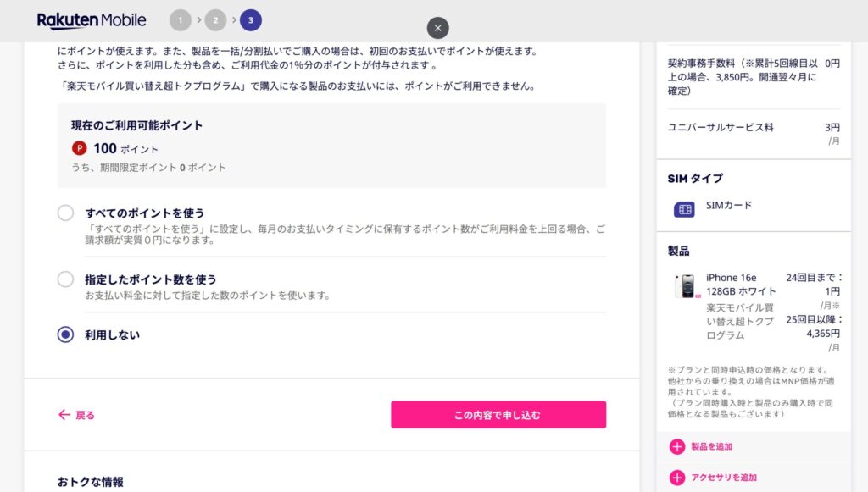Click the back arrow icon beside 戻る
This screenshot has width=868, height=492.
(64, 415)
